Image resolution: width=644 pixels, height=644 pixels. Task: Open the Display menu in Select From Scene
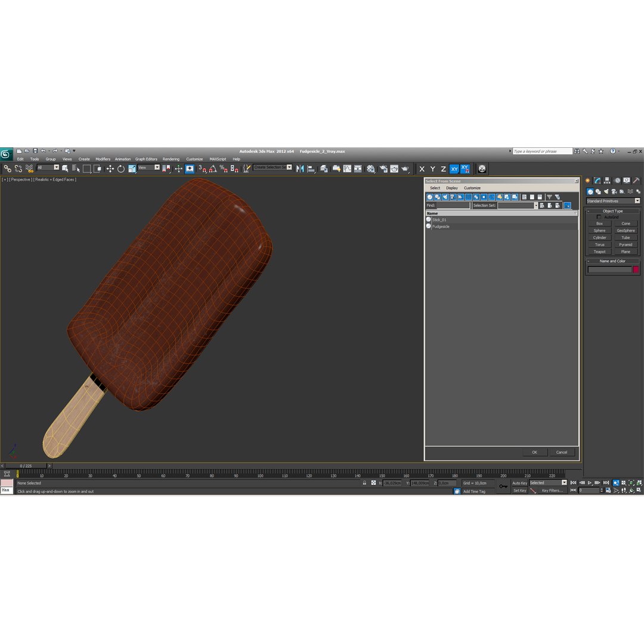pyautogui.click(x=452, y=188)
